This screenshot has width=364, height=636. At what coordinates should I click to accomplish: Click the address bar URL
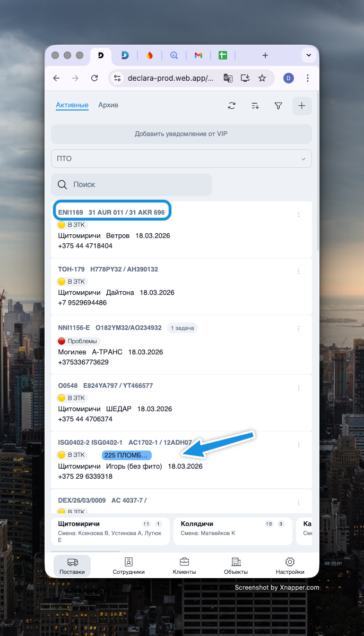pos(170,78)
